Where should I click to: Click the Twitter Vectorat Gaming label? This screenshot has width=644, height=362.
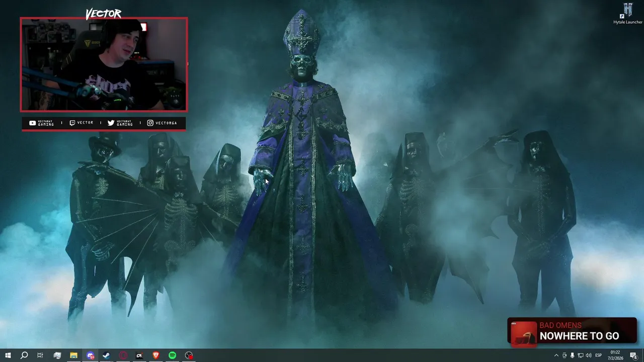click(x=120, y=123)
